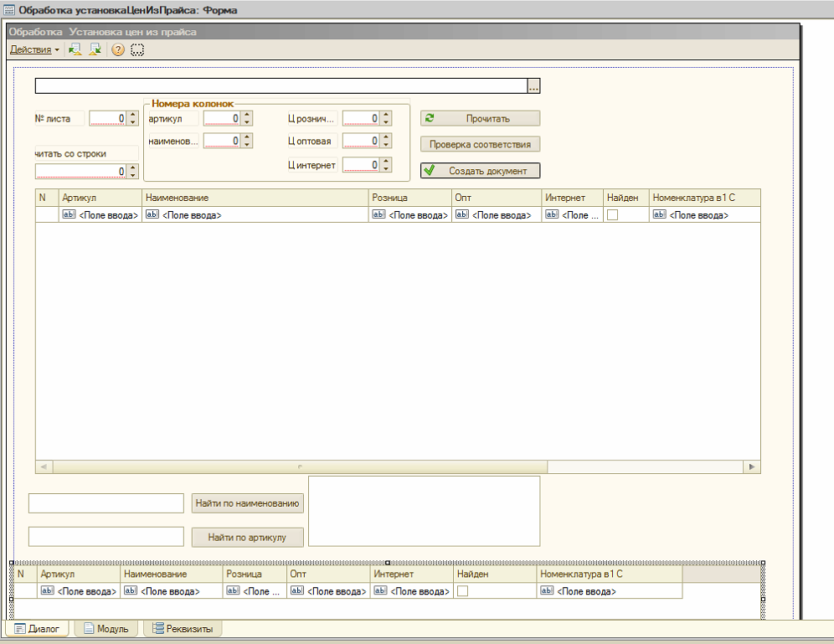Click the Проверка соответствия button

pyautogui.click(x=480, y=144)
